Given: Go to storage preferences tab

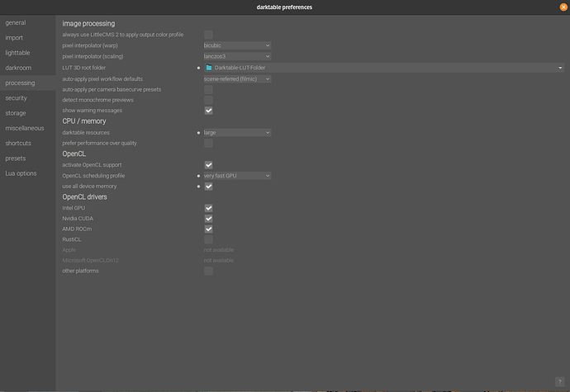Looking at the screenshot, I should tap(27, 113).
